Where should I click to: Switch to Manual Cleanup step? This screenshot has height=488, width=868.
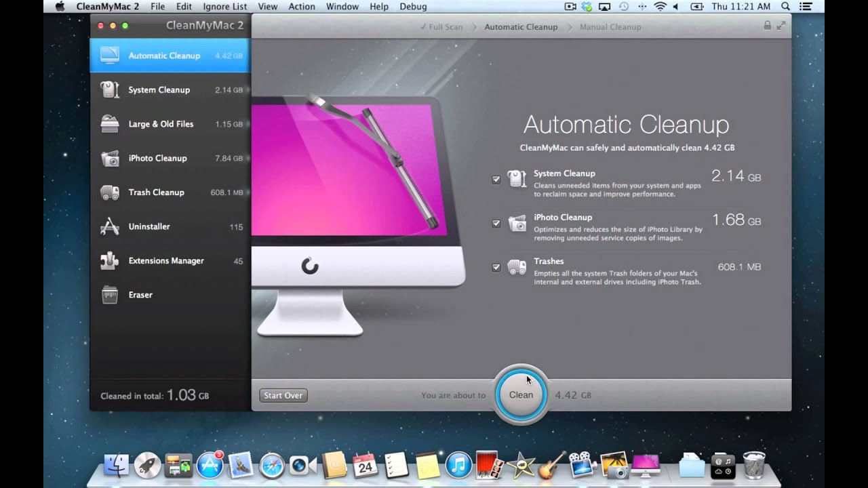pos(610,27)
